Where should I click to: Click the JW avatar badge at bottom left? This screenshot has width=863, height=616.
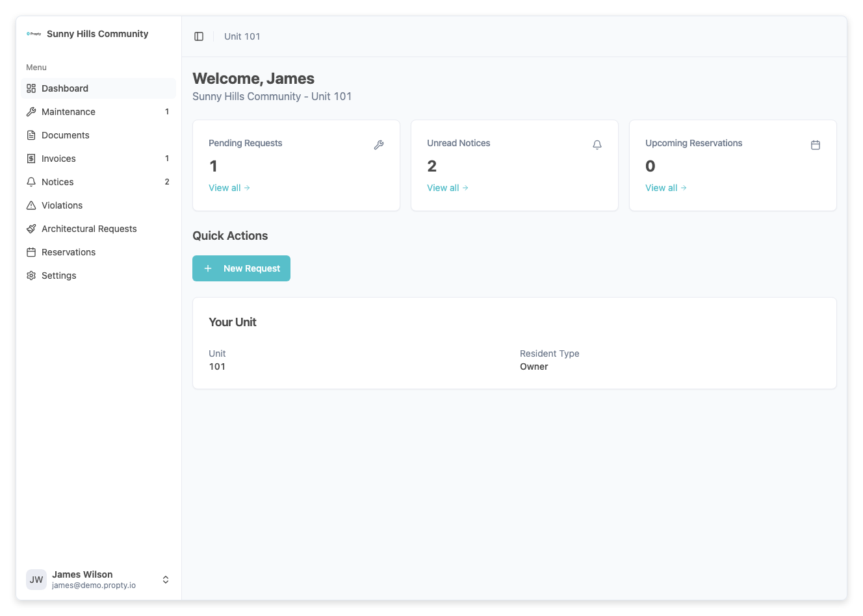[x=36, y=579]
